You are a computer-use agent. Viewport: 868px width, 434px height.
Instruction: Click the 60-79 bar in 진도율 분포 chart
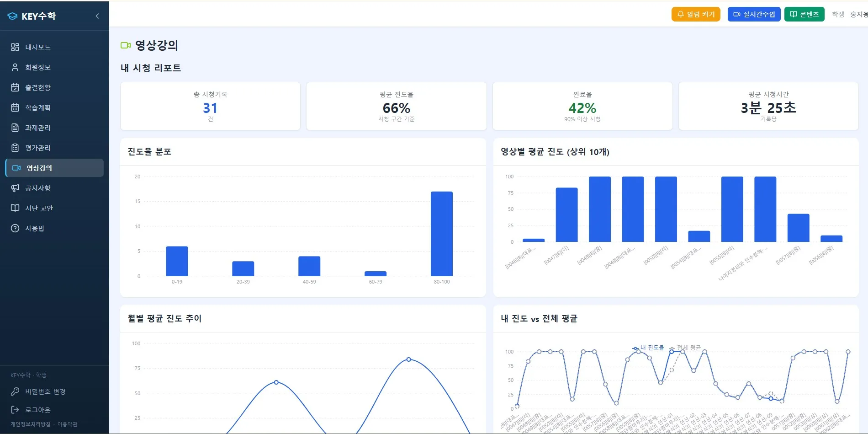(376, 274)
